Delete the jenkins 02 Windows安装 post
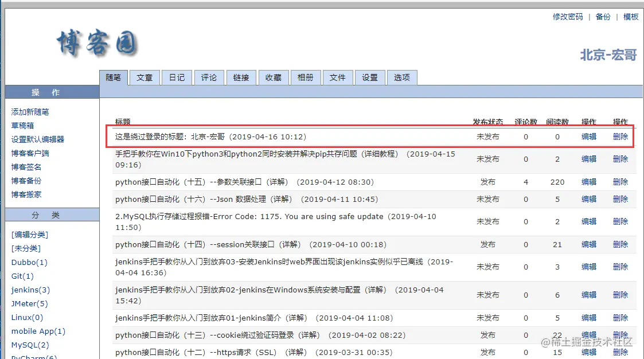The width and height of the screenshot is (644, 359). 620,295
